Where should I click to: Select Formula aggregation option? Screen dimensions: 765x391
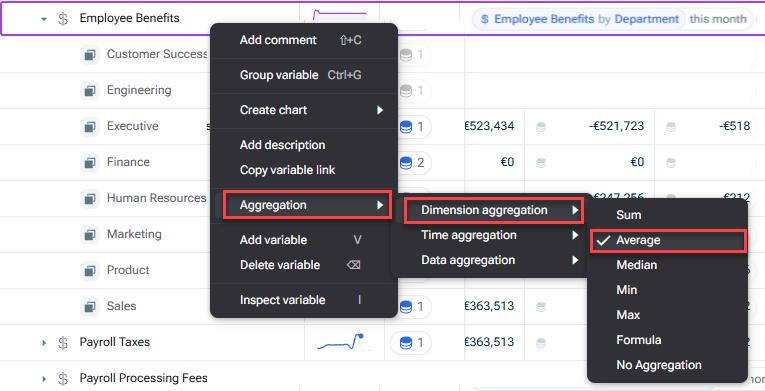pyautogui.click(x=667, y=340)
